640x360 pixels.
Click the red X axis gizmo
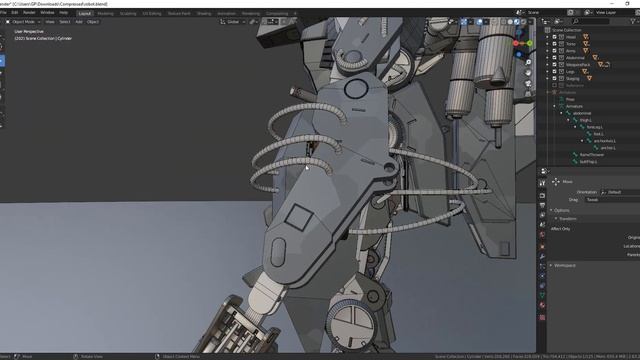click(516, 43)
